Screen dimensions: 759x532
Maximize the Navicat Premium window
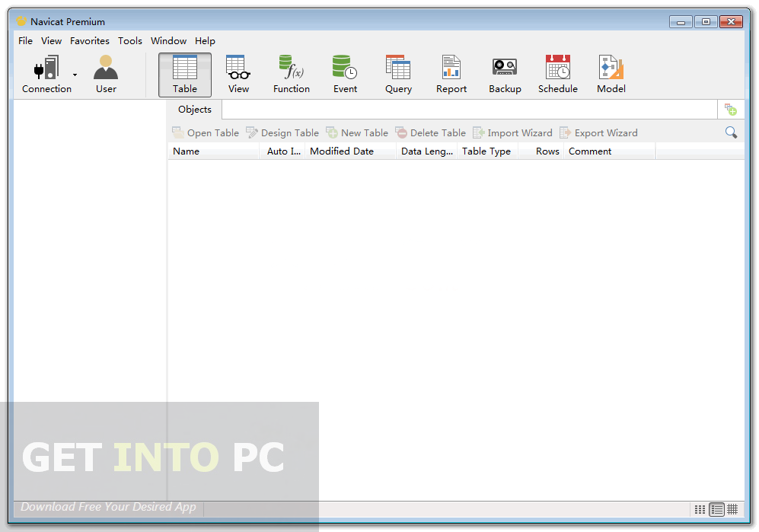click(x=706, y=22)
